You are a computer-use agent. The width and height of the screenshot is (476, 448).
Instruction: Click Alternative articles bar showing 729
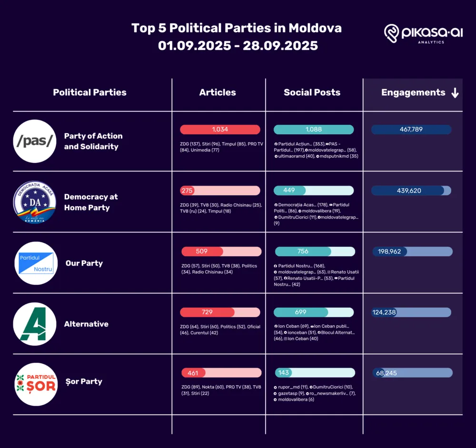(x=220, y=312)
